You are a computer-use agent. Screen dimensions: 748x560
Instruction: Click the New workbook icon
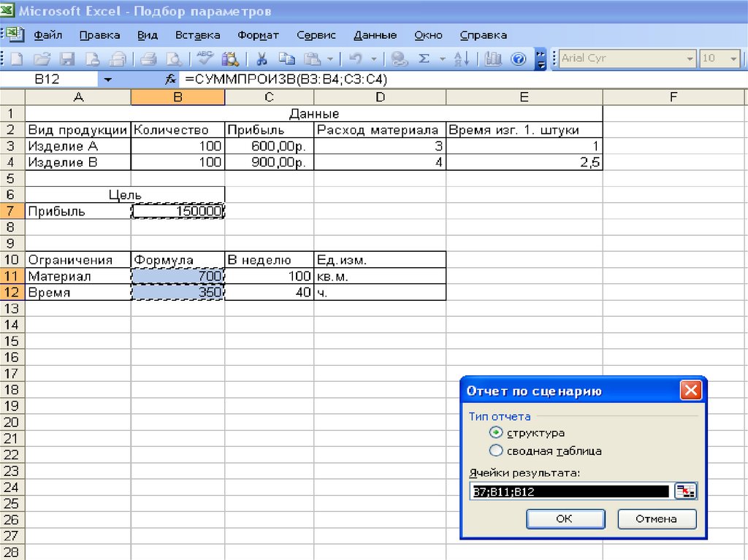pyautogui.click(x=17, y=59)
